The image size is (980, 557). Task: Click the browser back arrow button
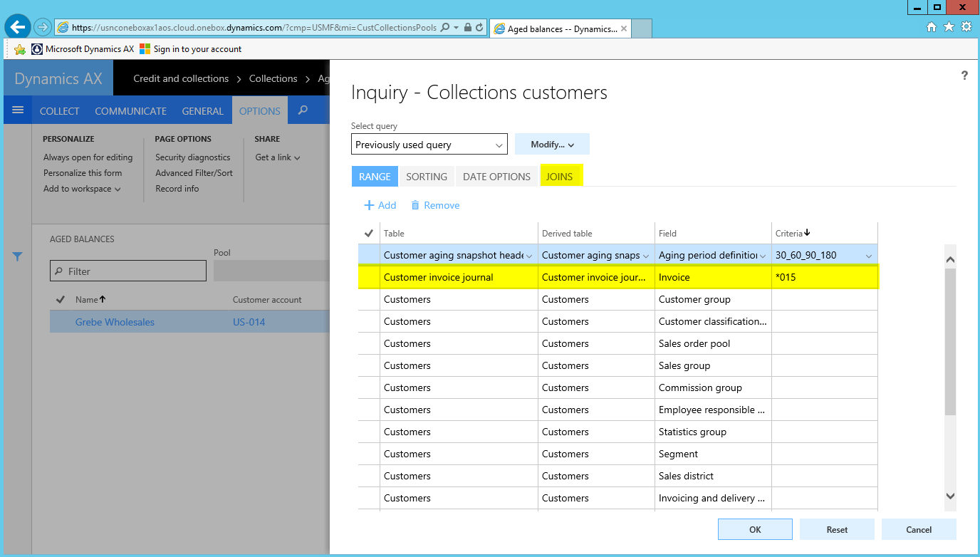17,27
